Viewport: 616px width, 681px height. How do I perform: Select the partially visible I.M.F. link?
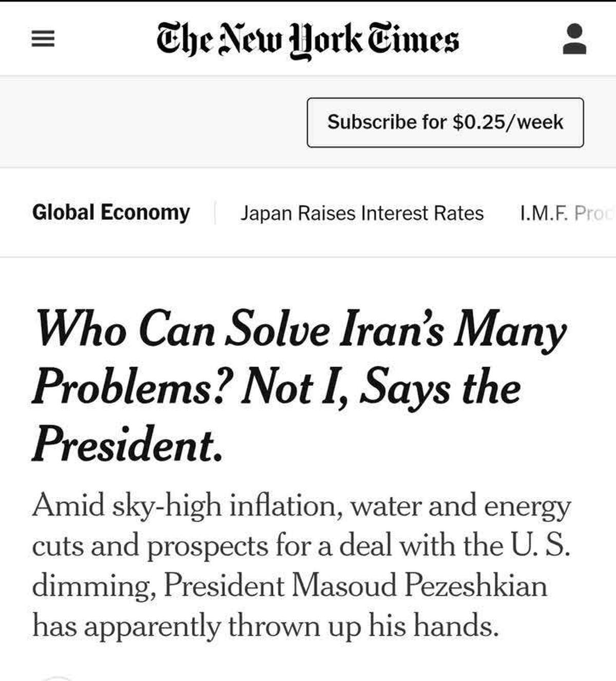tap(566, 213)
